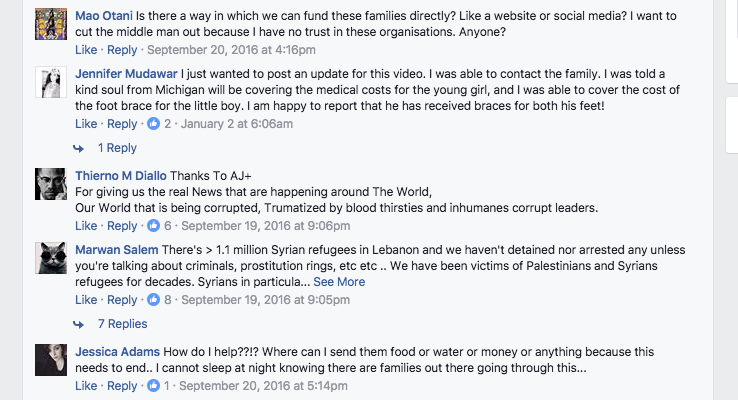Viewport: 738px width, 400px height.
Task: Click reply arrow icon beside "7 Replies"
Action: point(79,325)
